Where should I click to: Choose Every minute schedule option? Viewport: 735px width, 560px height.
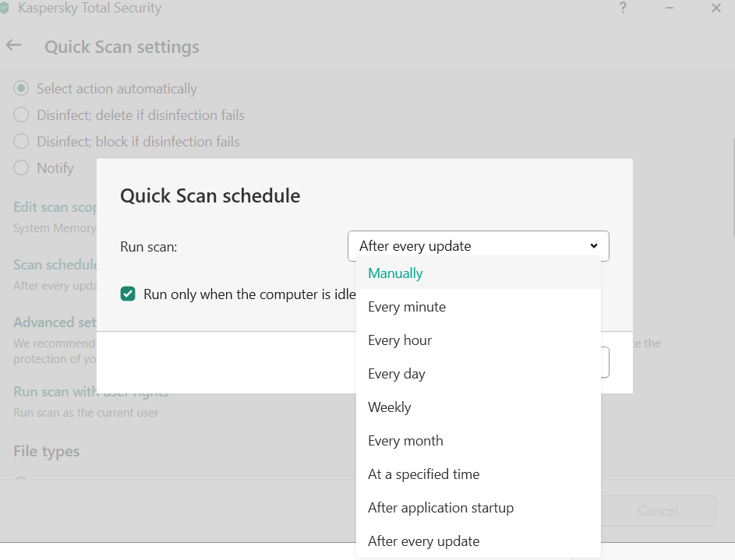point(478,307)
